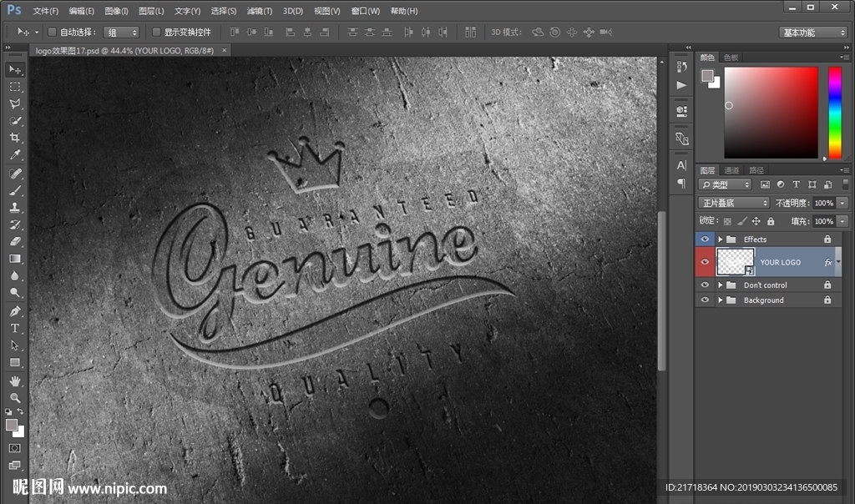
Task: Select the Eyedropper tool
Action: click(x=15, y=154)
